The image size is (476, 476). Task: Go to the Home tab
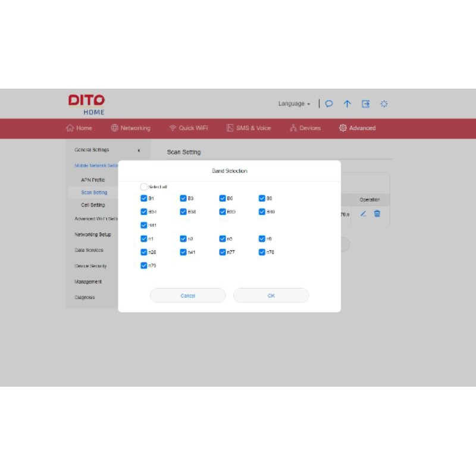79,128
